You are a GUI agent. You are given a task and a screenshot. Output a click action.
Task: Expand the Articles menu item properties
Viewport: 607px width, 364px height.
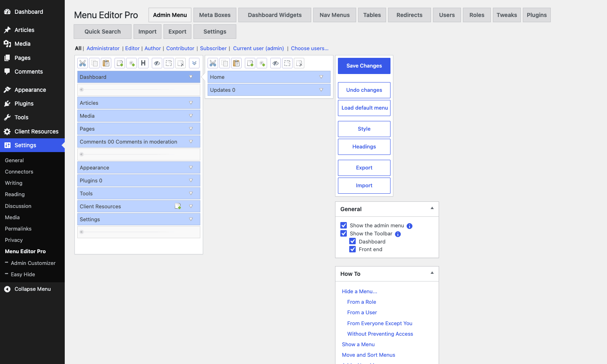(x=191, y=103)
